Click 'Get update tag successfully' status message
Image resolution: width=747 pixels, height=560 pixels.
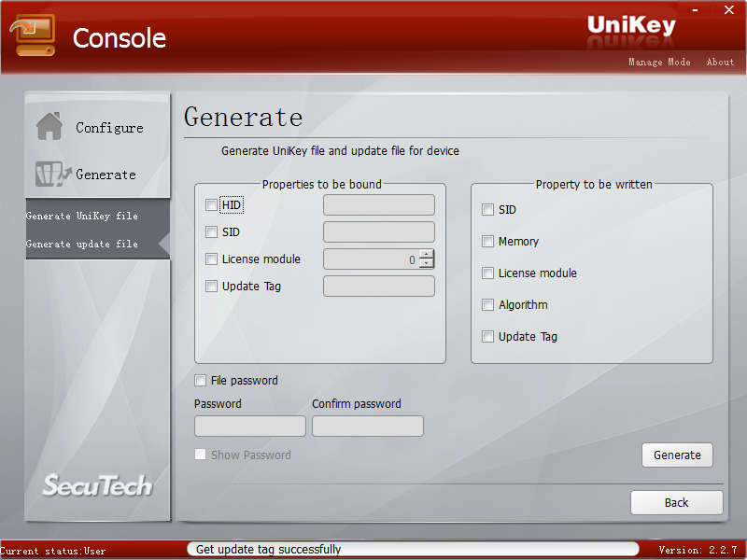coord(269,550)
